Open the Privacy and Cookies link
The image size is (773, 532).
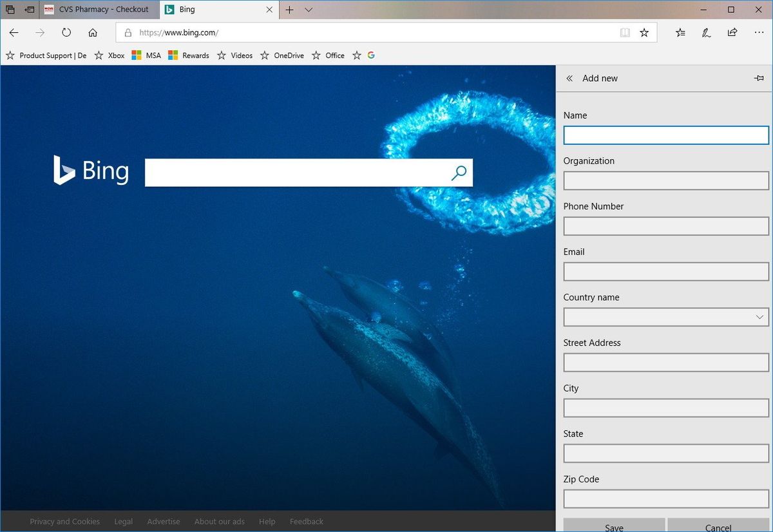pos(64,521)
